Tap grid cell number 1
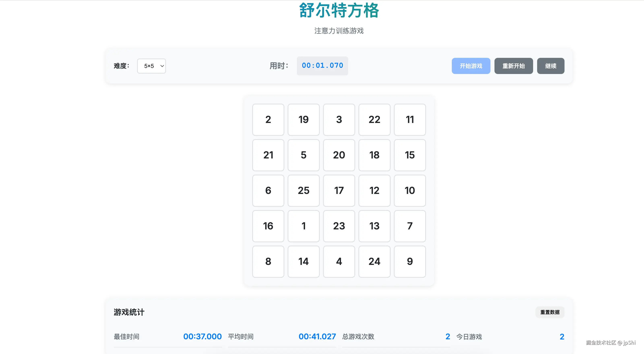Image resolution: width=644 pixels, height=354 pixels. coord(303,226)
